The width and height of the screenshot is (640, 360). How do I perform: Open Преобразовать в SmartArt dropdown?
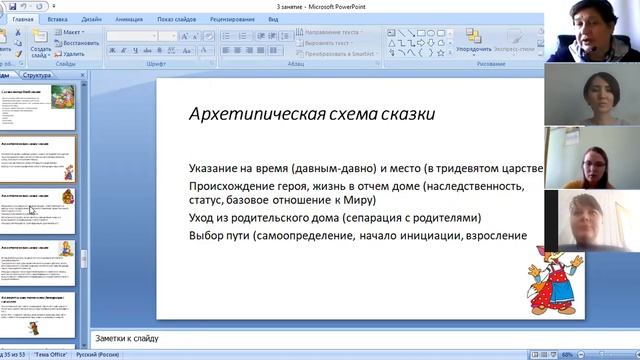tap(338, 53)
